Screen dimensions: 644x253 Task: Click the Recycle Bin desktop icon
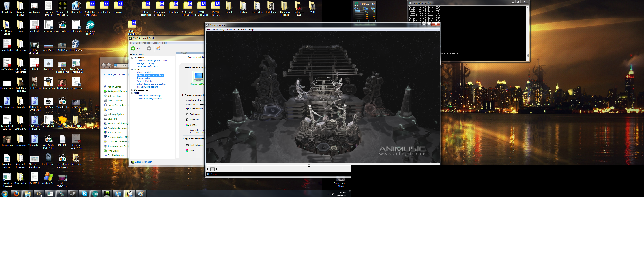7,7
